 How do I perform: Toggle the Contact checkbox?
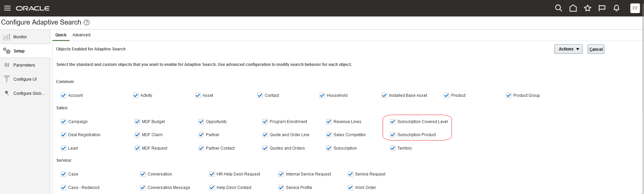[x=260, y=95]
